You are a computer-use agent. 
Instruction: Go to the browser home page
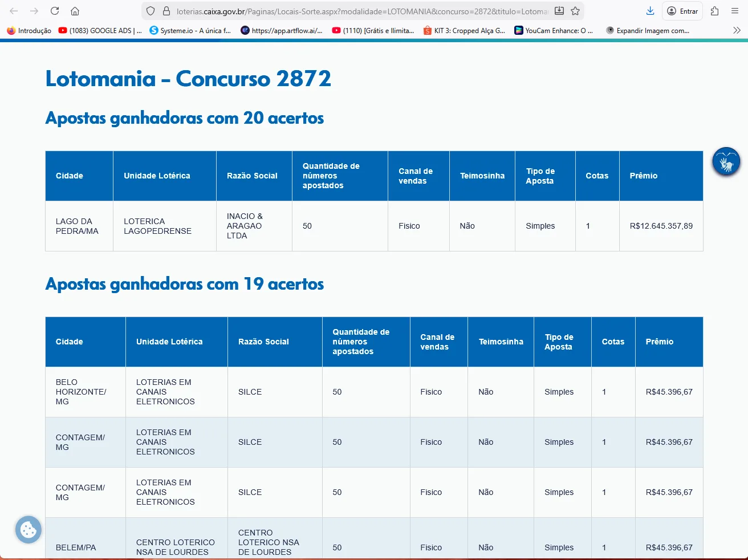[75, 11]
